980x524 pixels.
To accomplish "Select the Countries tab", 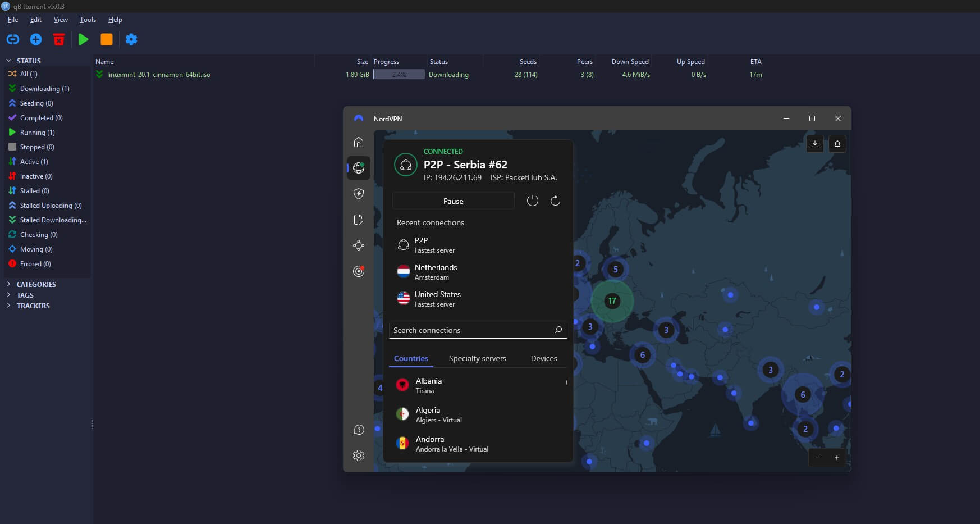I will point(411,358).
